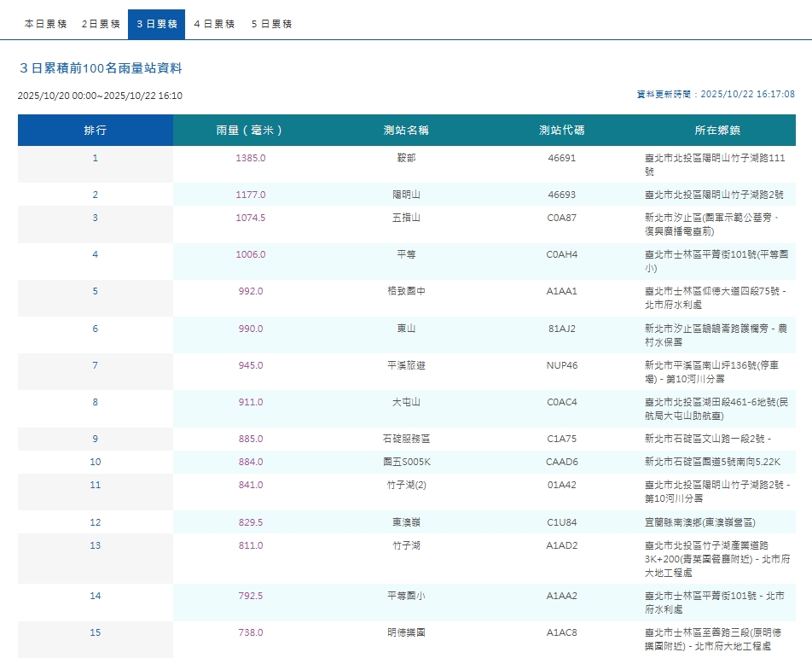The height and width of the screenshot is (658, 812).
Task: Click rainfall value 811.0
Action: point(251,545)
